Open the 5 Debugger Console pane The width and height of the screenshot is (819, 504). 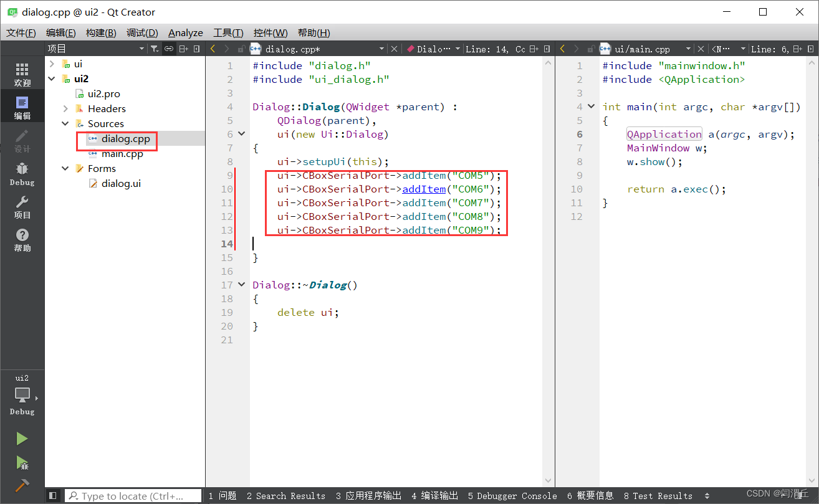click(512, 496)
